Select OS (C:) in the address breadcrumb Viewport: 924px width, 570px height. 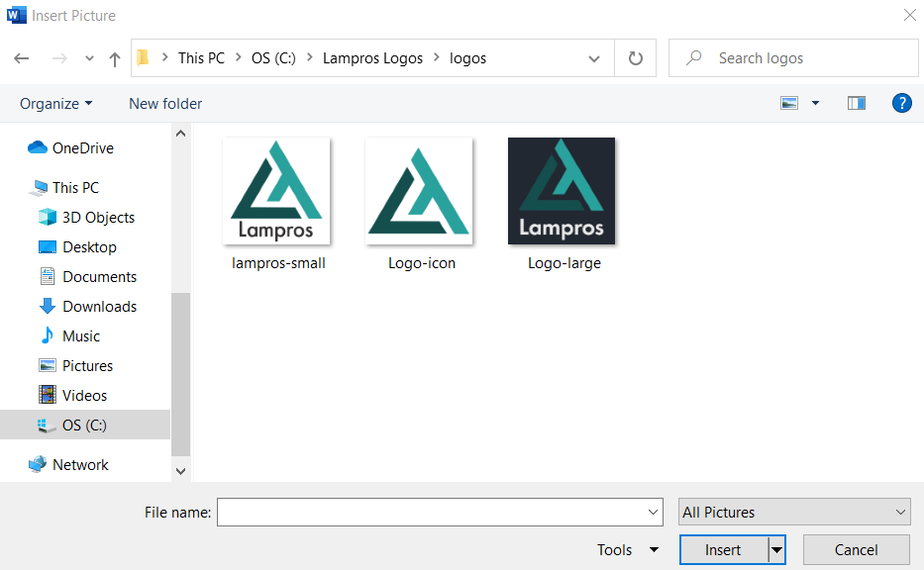[x=273, y=58]
